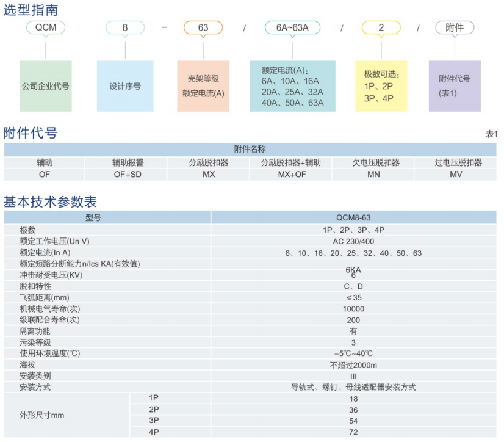The width and height of the screenshot is (504, 442).
Task: Click the MX+OF accessory code cell
Action: (291, 175)
